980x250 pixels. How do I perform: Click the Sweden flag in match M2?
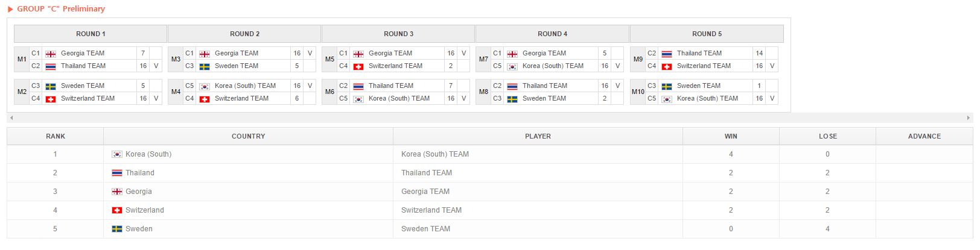(x=51, y=86)
